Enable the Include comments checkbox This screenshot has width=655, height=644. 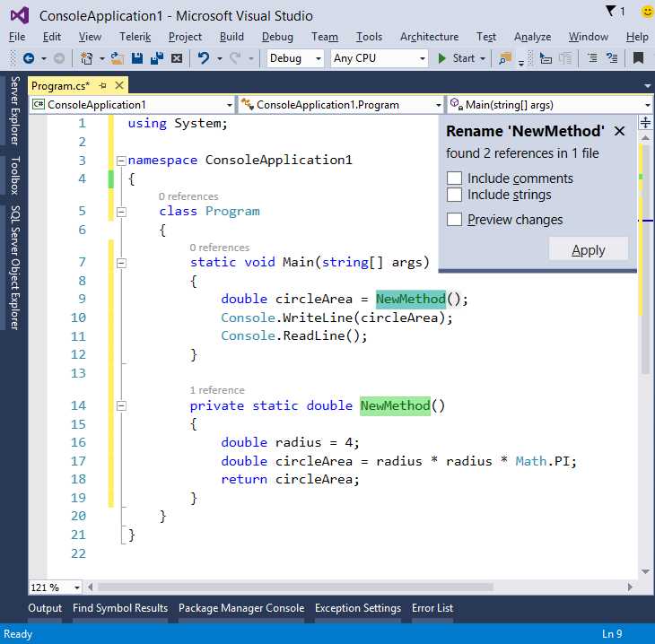[454, 178]
